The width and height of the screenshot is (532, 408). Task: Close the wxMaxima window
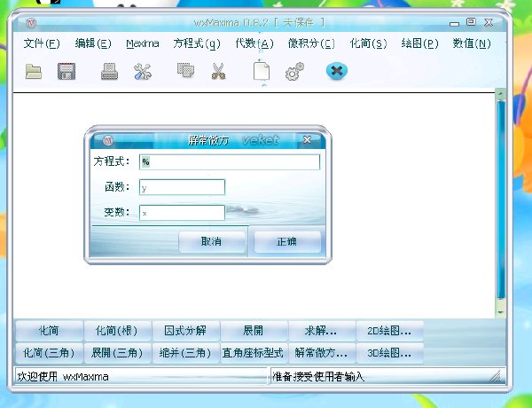(x=489, y=22)
